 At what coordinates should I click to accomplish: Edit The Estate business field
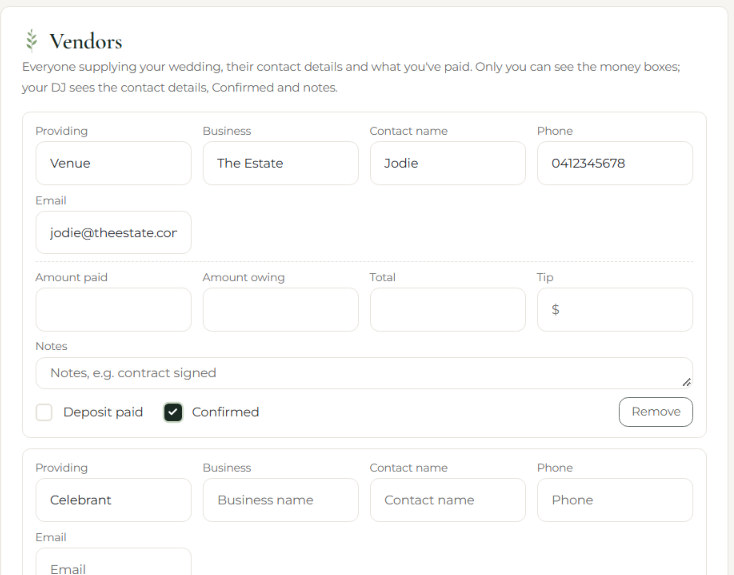280,163
